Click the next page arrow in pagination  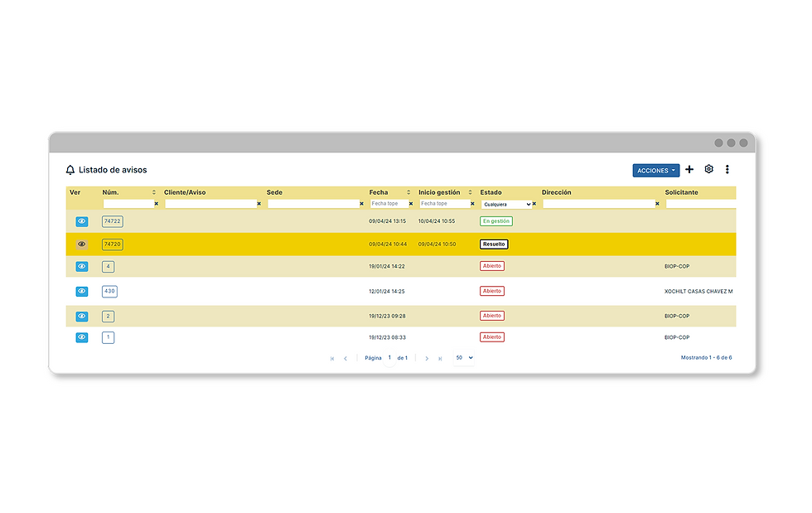coord(427,357)
